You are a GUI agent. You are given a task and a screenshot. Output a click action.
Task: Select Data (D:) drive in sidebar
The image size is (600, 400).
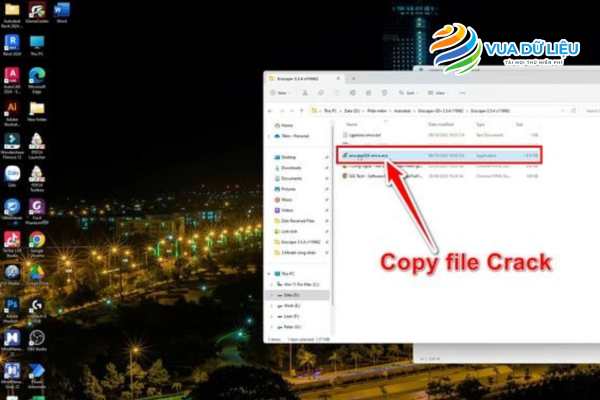click(x=294, y=295)
